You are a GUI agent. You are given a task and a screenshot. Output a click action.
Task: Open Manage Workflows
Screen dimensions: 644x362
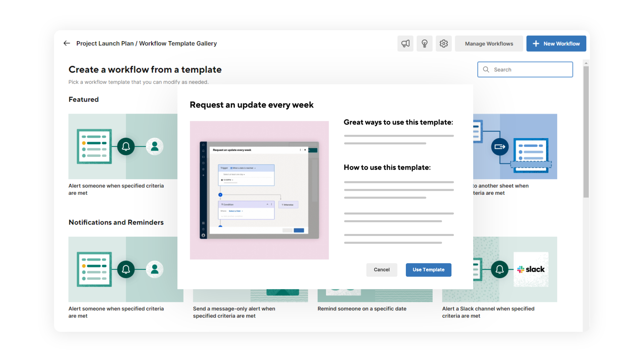[489, 44]
